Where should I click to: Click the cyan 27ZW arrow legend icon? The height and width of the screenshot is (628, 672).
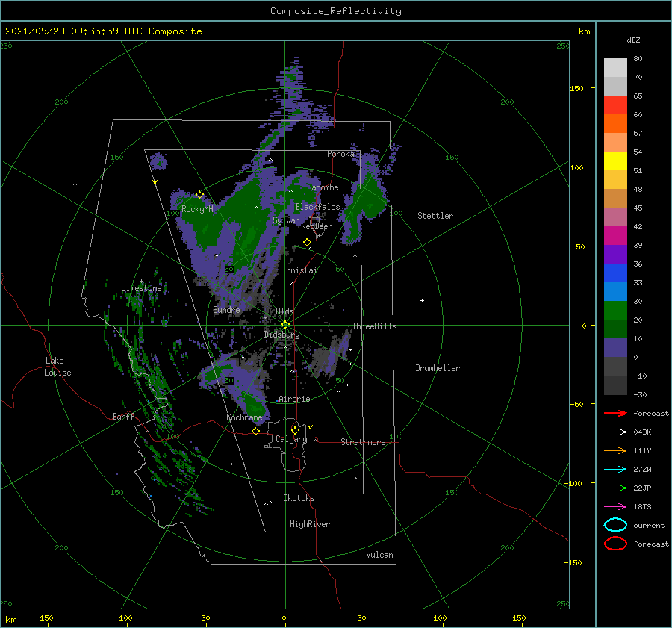(x=615, y=470)
